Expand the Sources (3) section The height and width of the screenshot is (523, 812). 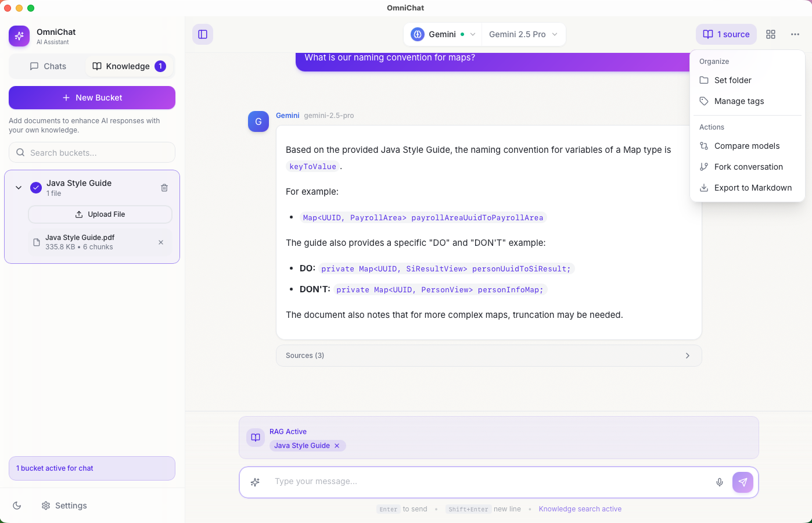click(x=488, y=355)
